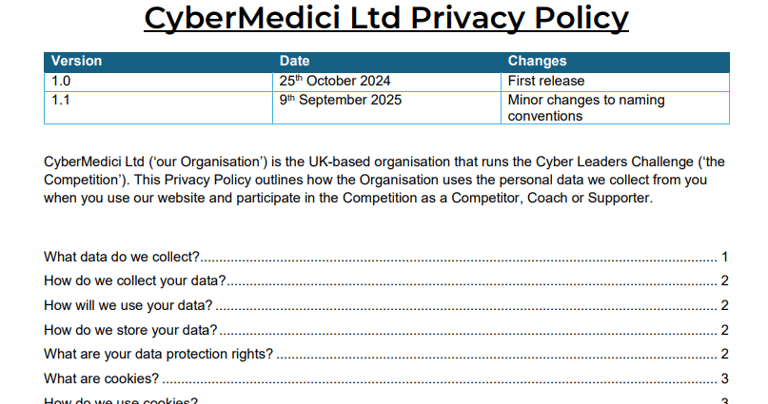This screenshot has width=768, height=404.
Task: Open 'How do we store your data?' entry
Action: [386, 330]
